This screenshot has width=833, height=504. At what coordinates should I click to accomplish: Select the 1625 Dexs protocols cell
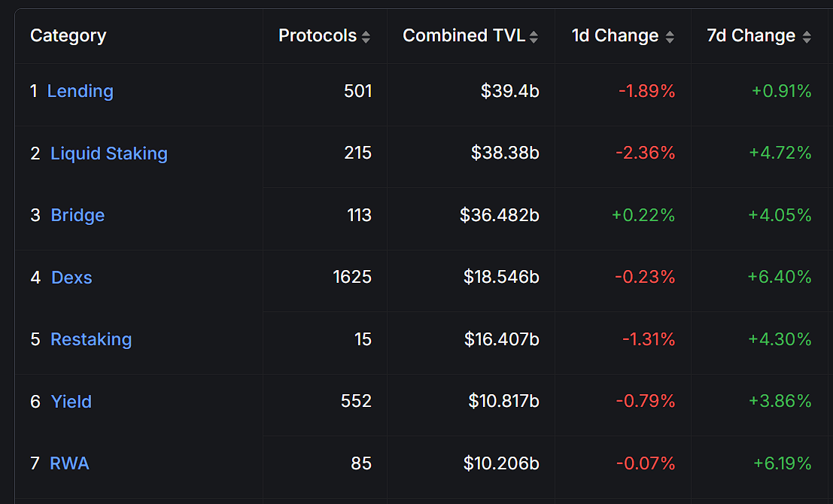(325, 281)
